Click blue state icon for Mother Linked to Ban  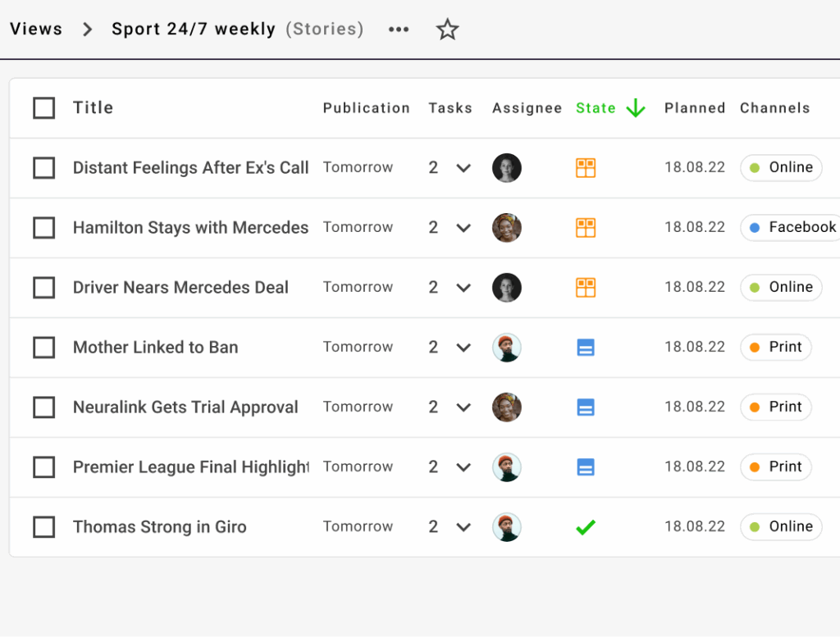tap(585, 348)
